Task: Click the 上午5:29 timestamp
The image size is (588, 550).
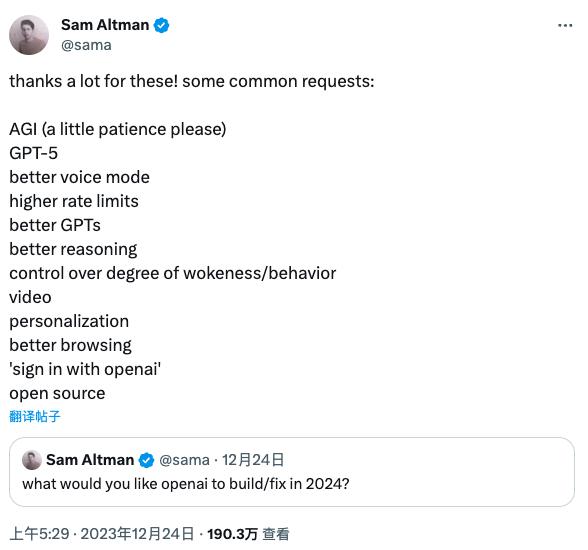Action: coord(39,534)
